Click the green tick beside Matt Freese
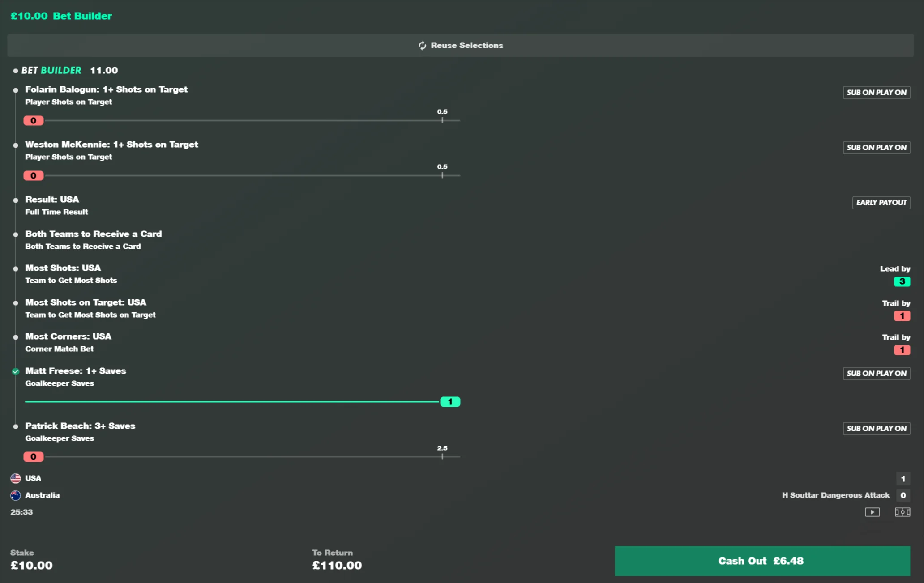 16,371
